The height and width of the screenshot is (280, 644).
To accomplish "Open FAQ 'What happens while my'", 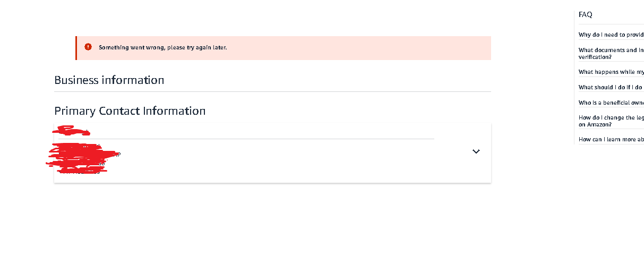I will pos(611,72).
